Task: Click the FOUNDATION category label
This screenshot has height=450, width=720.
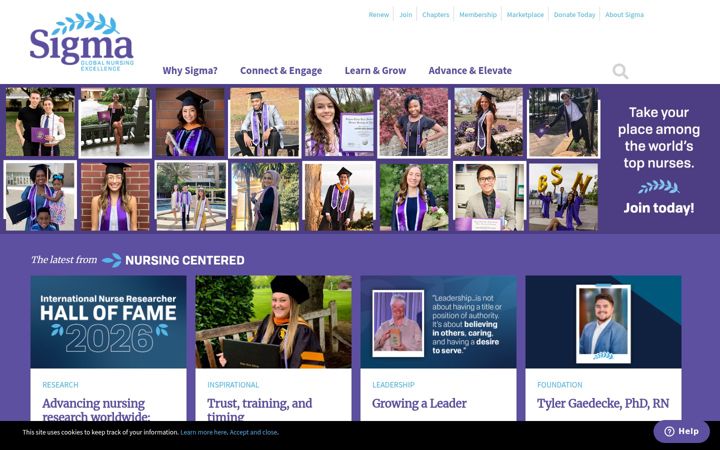Action: coord(560,385)
